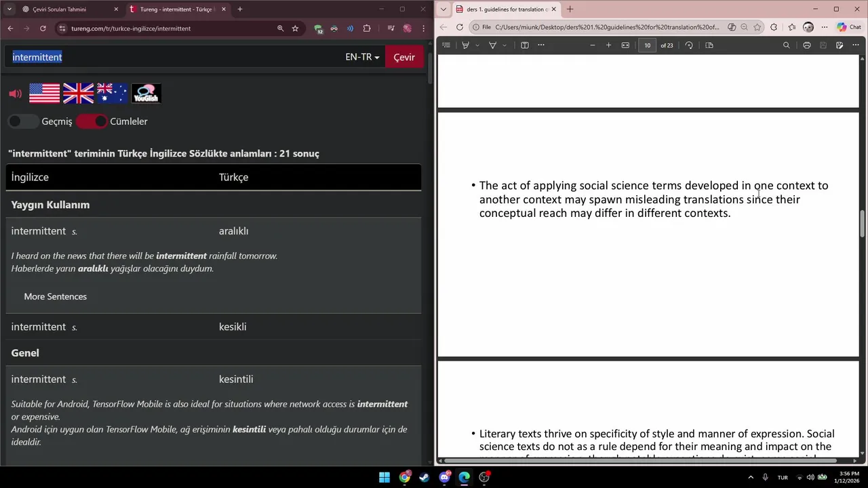The height and width of the screenshot is (488, 868).
Task: Play the British English pronunciation flag
Action: 78,94
